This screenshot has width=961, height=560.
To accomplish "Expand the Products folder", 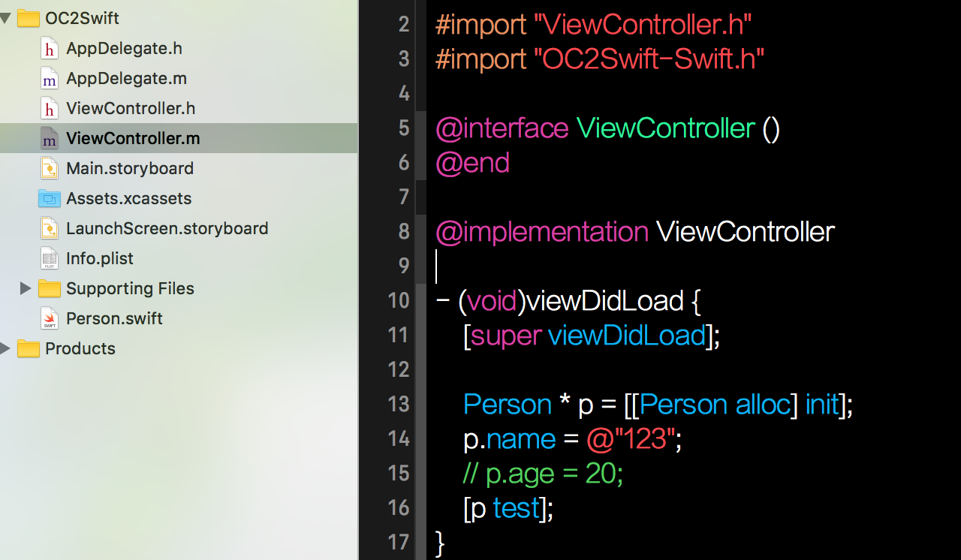I will [5, 348].
